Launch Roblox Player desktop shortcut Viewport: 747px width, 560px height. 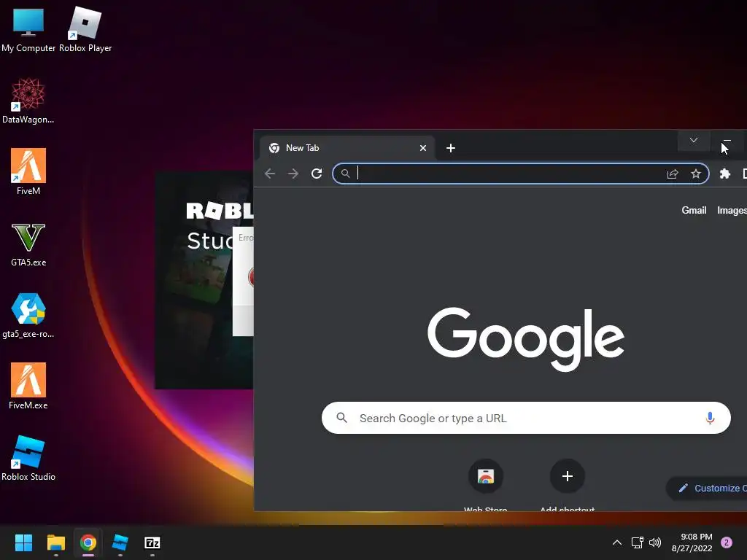(x=85, y=28)
